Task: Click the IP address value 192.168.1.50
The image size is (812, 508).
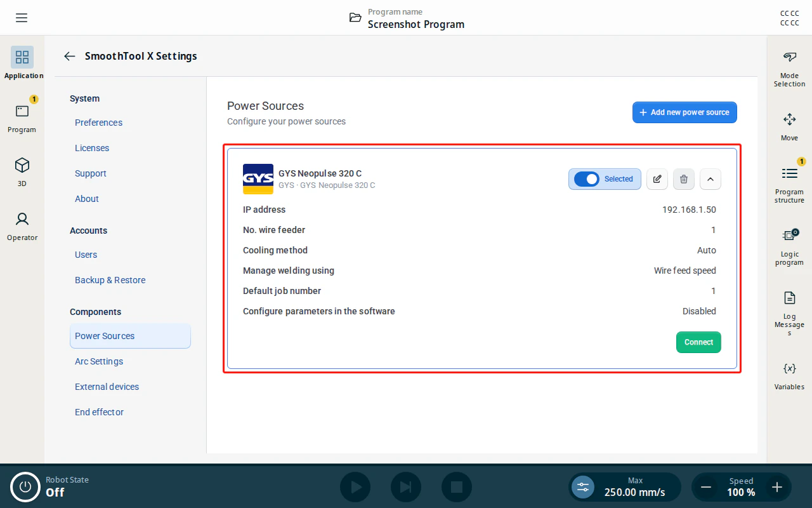Action: (689, 210)
